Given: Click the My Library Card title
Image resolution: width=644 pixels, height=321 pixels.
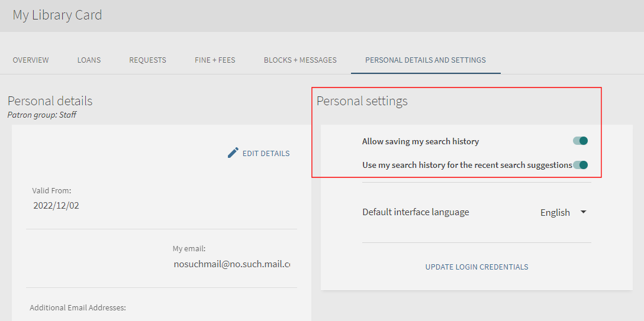Looking at the screenshot, I should (x=57, y=15).
